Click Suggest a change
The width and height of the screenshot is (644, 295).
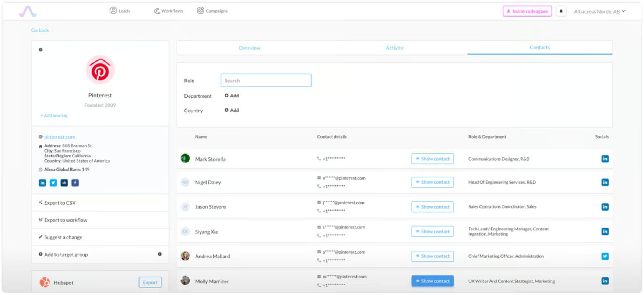[100, 237]
